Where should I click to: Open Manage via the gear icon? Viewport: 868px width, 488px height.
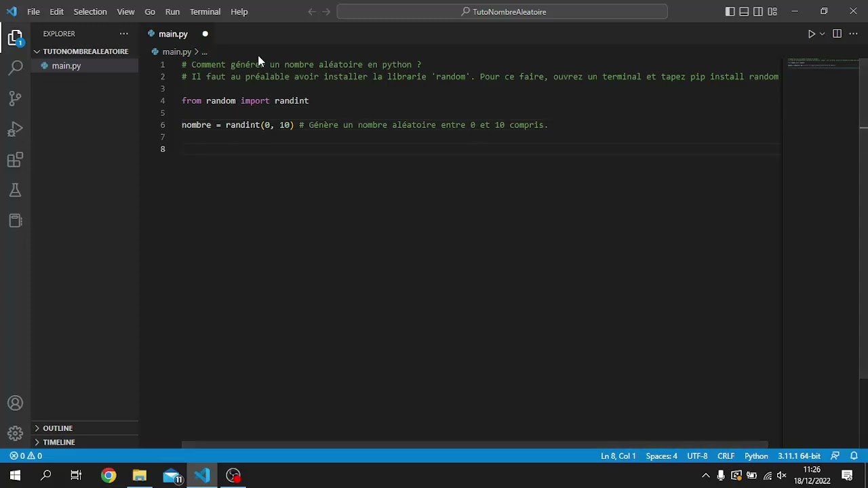[15, 433]
